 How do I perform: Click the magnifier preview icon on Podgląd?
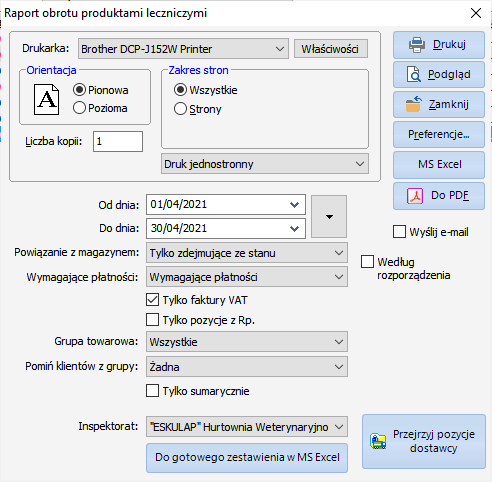(414, 74)
